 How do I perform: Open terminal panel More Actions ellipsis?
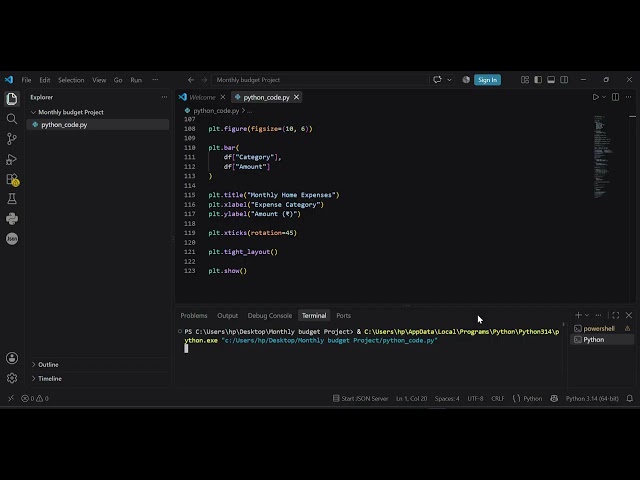[x=598, y=315]
